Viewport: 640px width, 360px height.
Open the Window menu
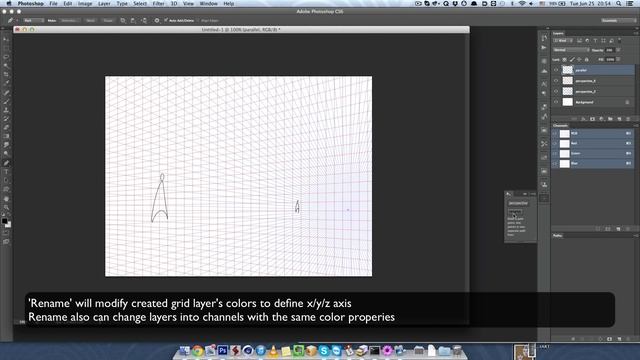(208, 3)
